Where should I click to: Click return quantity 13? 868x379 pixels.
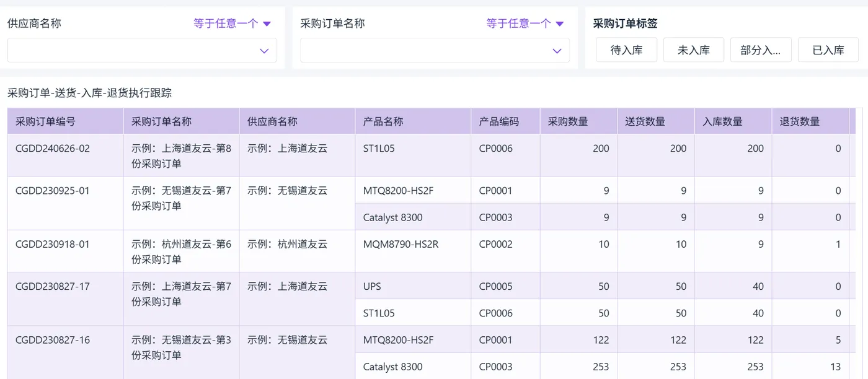(x=835, y=367)
